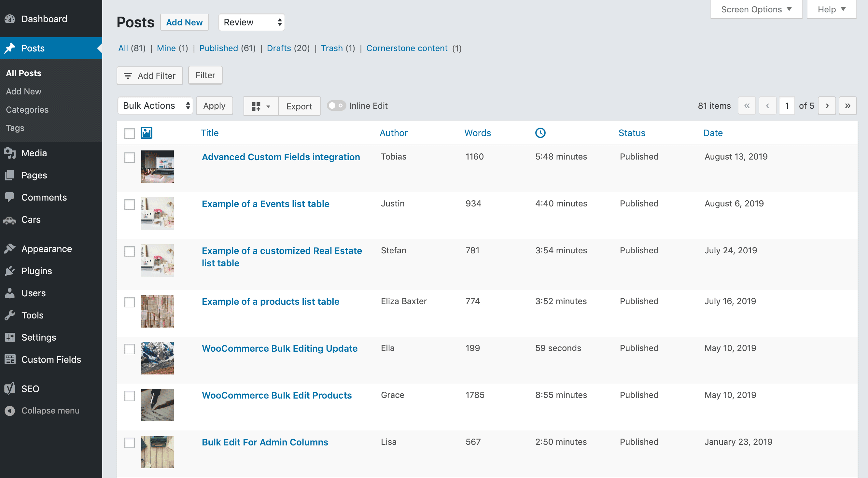This screenshot has height=478, width=868.
Task: Sort posts by Author column
Action: click(394, 133)
